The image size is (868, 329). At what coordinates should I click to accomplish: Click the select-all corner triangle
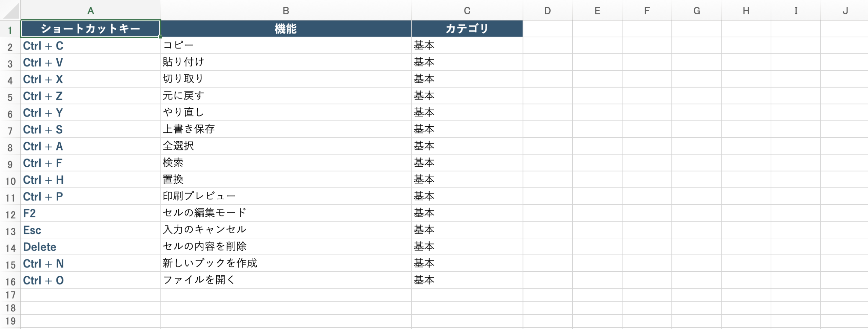click(x=11, y=11)
